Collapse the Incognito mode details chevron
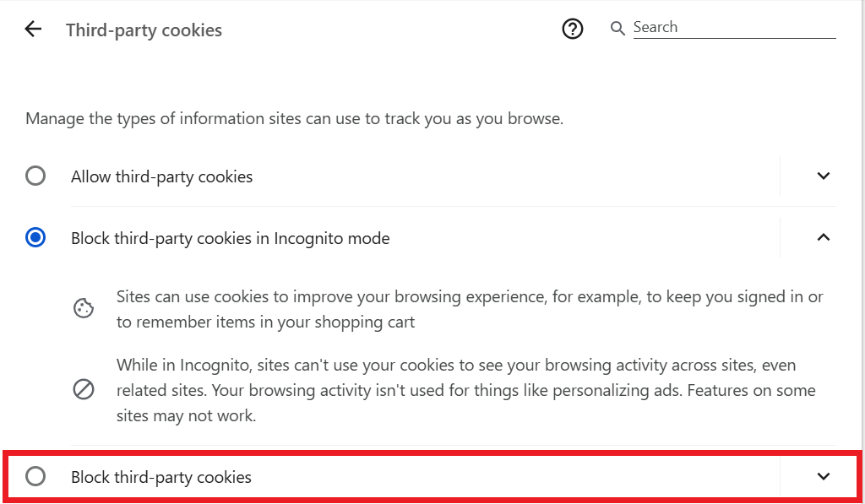The height and width of the screenshot is (504, 865). point(823,238)
